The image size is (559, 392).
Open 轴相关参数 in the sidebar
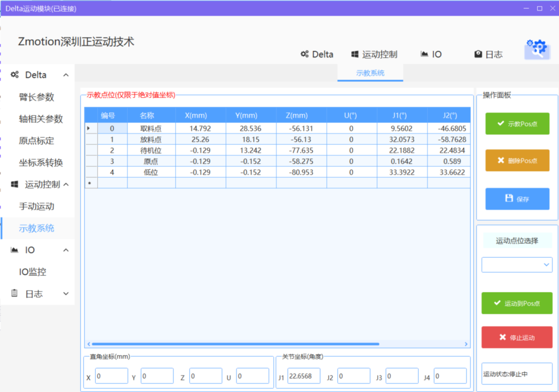coord(41,119)
